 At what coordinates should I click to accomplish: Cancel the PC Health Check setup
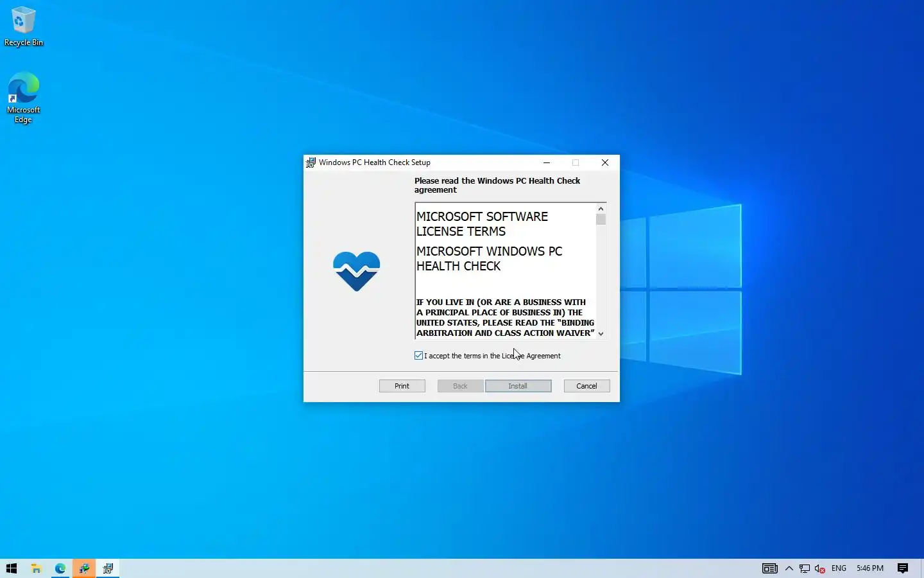click(586, 386)
